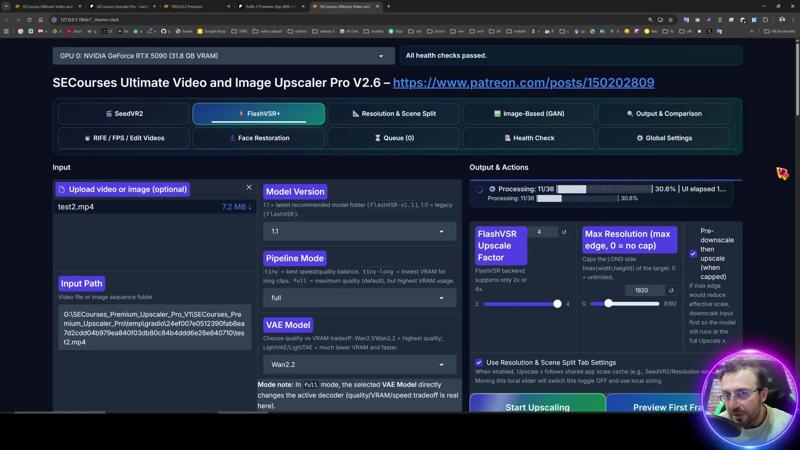This screenshot has width=800, height=450.
Task: Open the Queue (0) tab
Action: tap(393, 138)
